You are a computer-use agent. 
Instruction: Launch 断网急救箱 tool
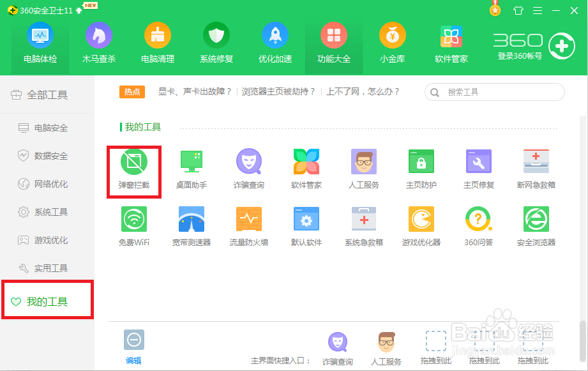pyautogui.click(x=536, y=169)
